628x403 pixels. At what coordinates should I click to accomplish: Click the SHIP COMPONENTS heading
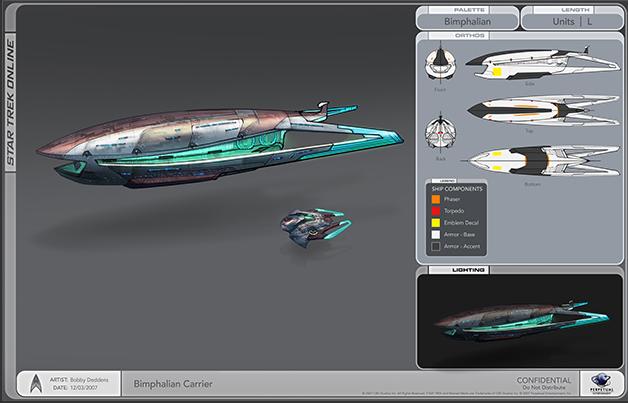pyautogui.click(x=457, y=189)
